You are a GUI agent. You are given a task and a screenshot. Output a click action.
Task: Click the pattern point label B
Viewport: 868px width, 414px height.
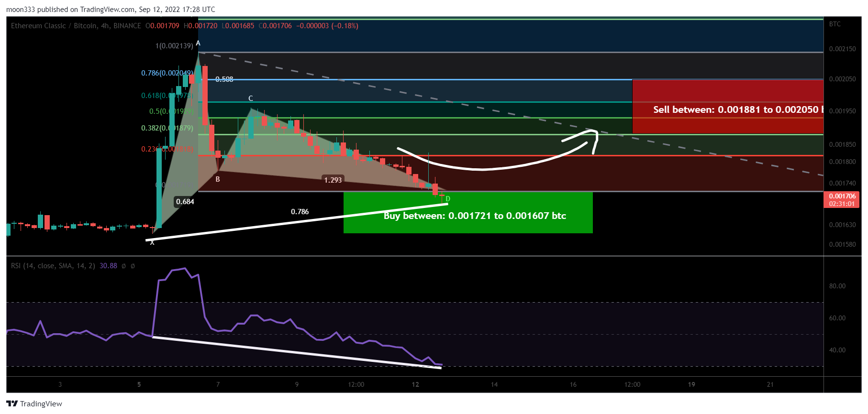tap(218, 179)
